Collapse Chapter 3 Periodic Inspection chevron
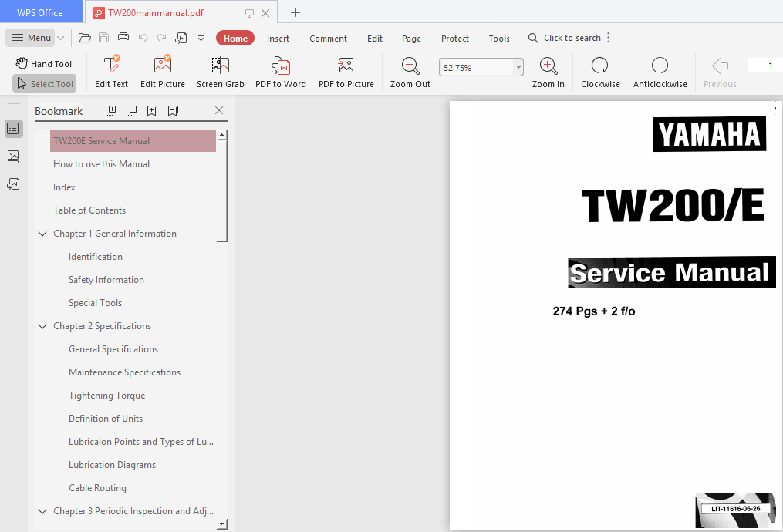The image size is (783, 532). tap(43, 511)
